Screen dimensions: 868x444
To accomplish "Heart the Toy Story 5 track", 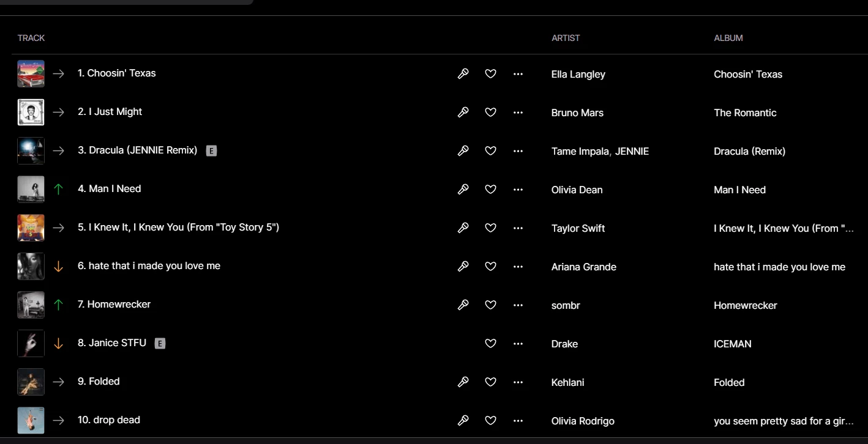I will coord(490,228).
